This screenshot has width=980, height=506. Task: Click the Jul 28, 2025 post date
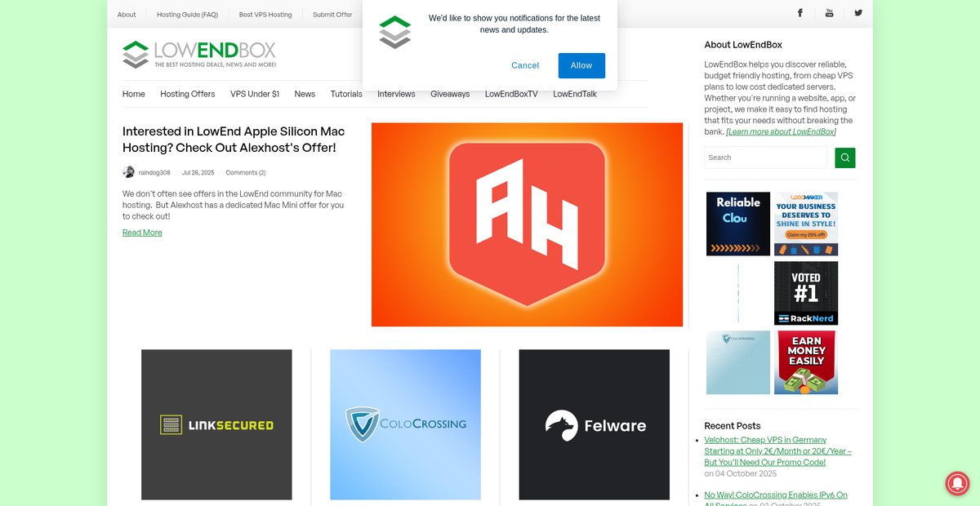click(198, 172)
